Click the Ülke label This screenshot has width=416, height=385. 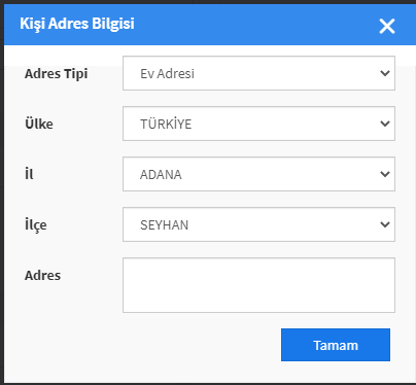click(x=39, y=123)
